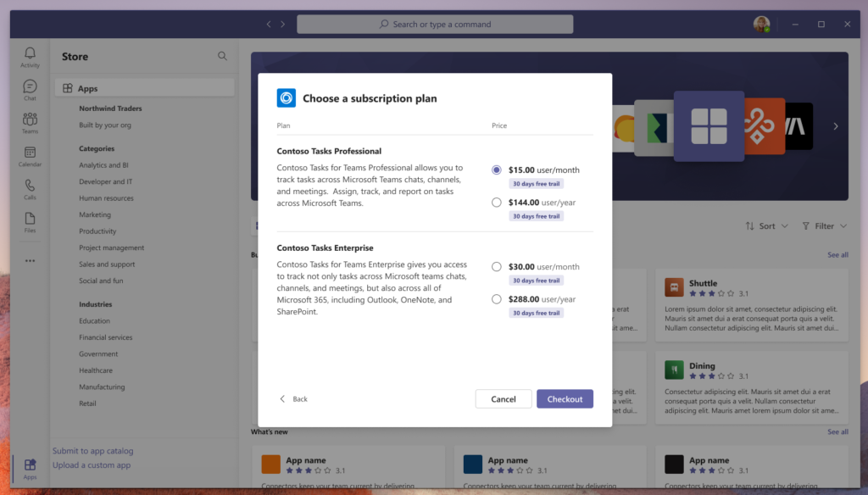Image resolution: width=868 pixels, height=495 pixels.
Task: Click See all above Shuttle card
Action: (837, 255)
